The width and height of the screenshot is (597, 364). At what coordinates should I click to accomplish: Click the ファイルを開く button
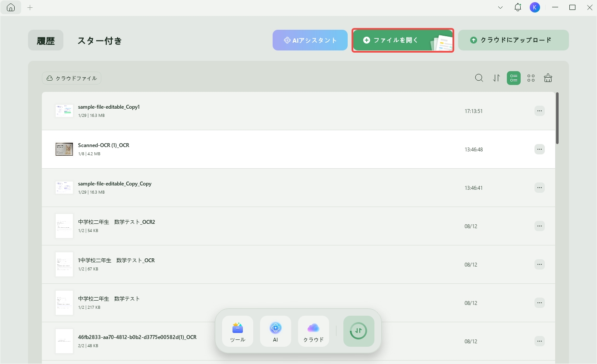click(x=403, y=40)
